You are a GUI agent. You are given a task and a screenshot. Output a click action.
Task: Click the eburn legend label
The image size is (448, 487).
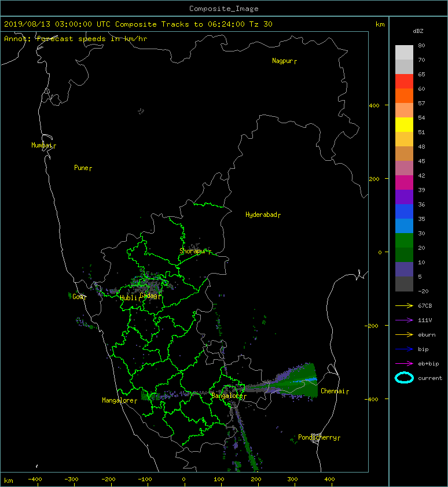pyautogui.click(x=427, y=335)
